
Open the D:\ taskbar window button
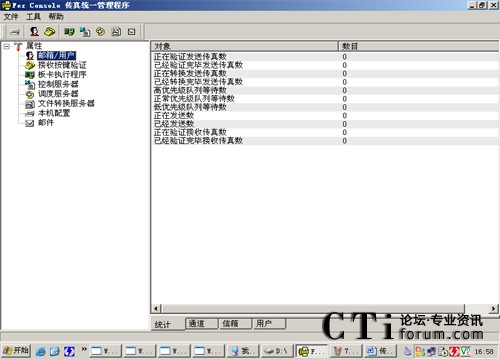pos(277,351)
